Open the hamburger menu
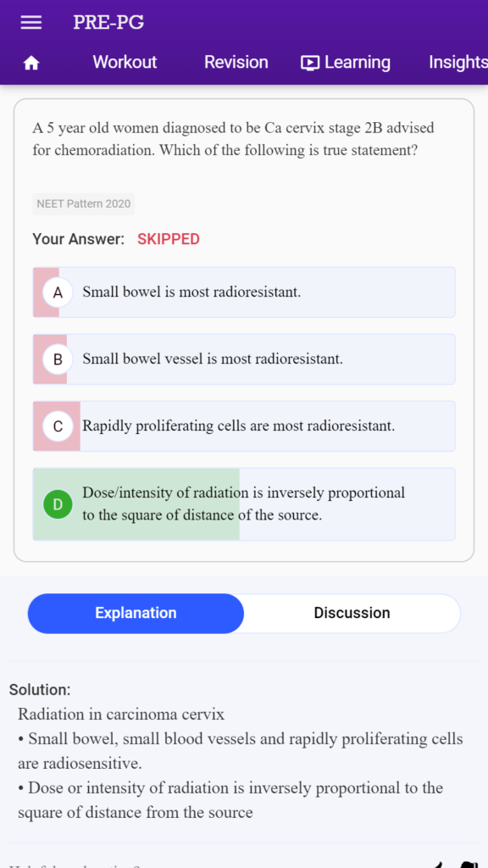 pos(31,22)
